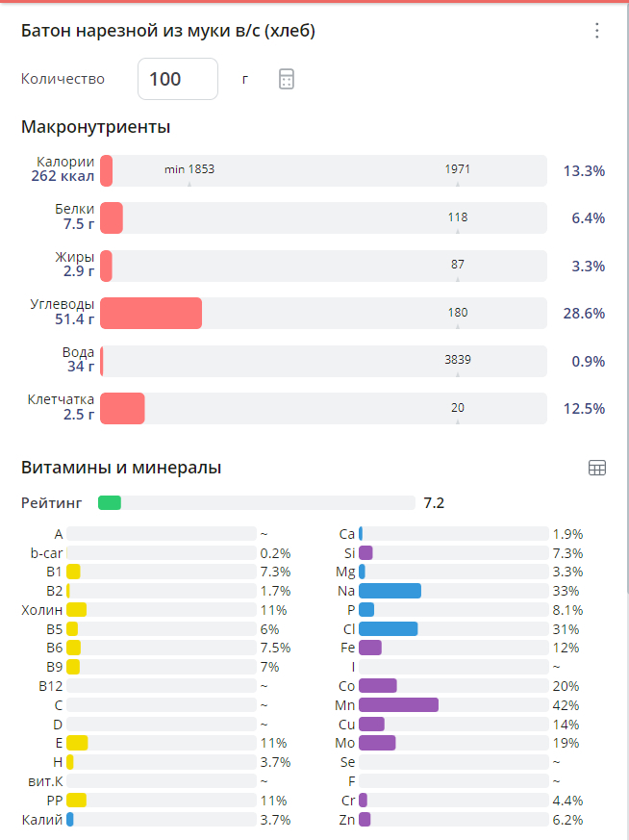Image resolution: width=629 pixels, height=840 pixels.
Task: Click the Жиры label
Action: coord(75,257)
